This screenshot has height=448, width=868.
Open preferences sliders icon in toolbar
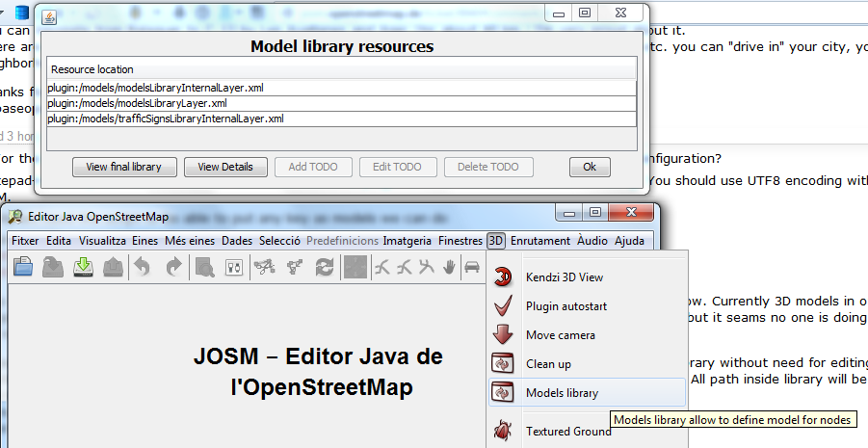click(x=233, y=269)
